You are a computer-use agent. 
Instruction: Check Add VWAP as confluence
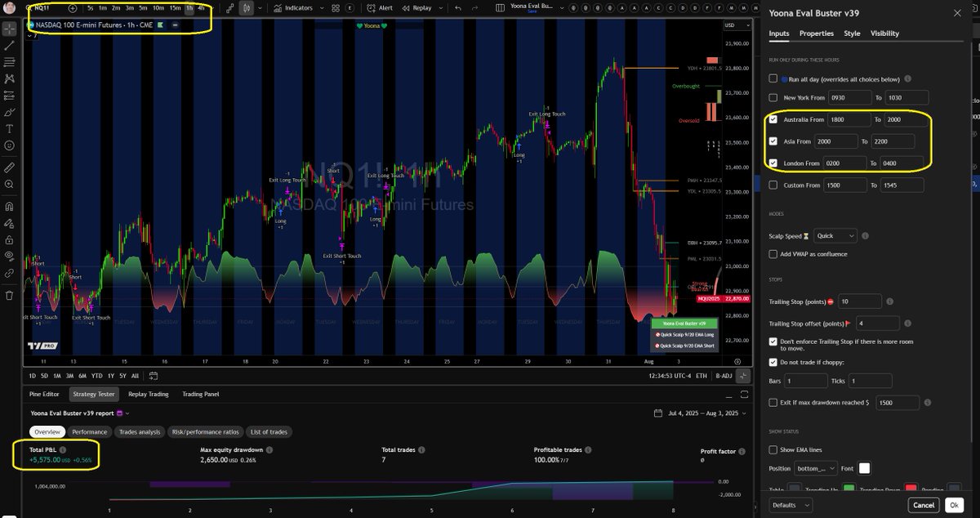click(773, 254)
